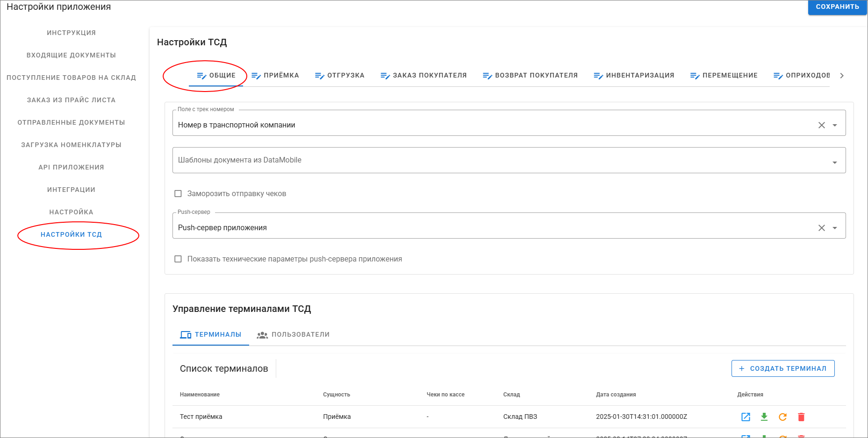
Task: Tick 'Показать технические параметры push-сервера' checkbox
Action: (x=178, y=259)
